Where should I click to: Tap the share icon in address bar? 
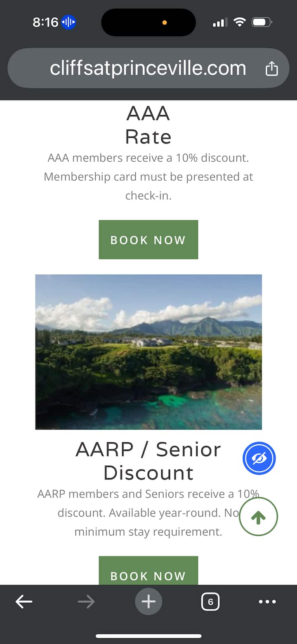pyautogui.click(x=271, y=69)
